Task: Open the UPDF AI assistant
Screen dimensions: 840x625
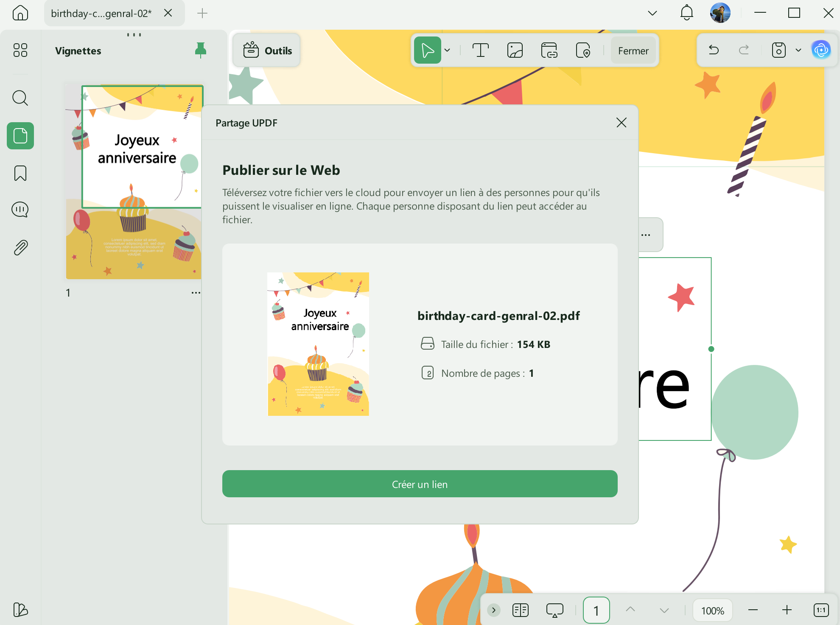Action: click(x=821, y=50)
